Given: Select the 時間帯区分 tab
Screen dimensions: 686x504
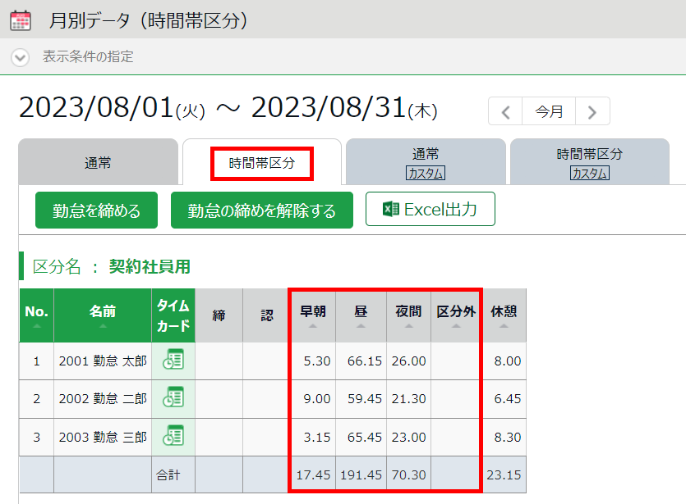Looking at the screenshot, I should tap(261, 163).
